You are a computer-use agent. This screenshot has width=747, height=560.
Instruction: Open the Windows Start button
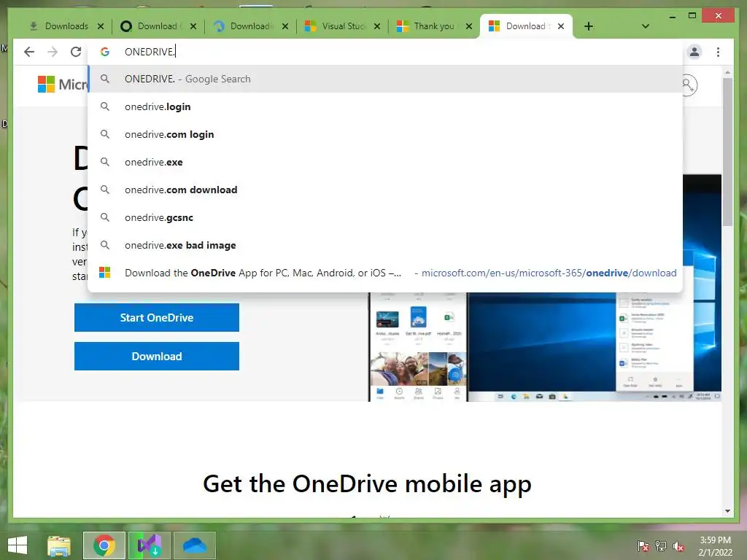18,545
